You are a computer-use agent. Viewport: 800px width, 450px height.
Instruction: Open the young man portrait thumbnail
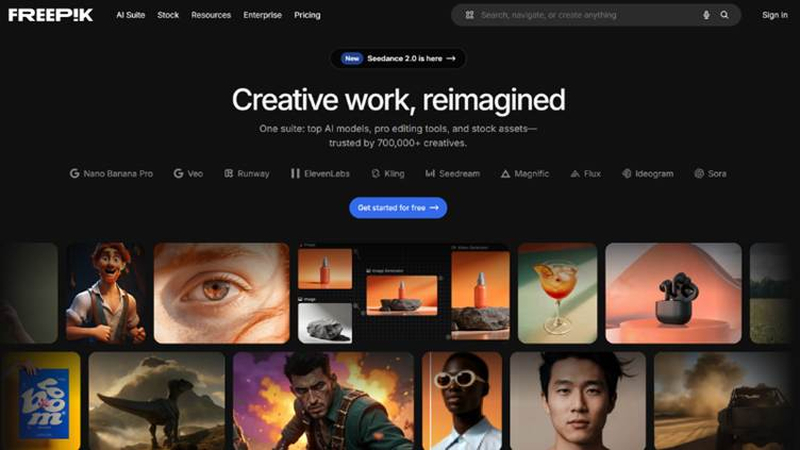(578, 401)
